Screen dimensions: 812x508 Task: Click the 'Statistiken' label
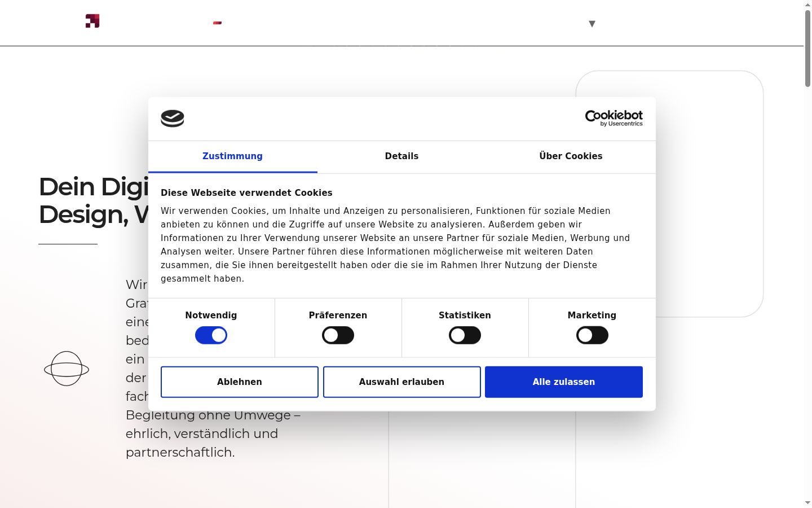click(x=465, y=316)
